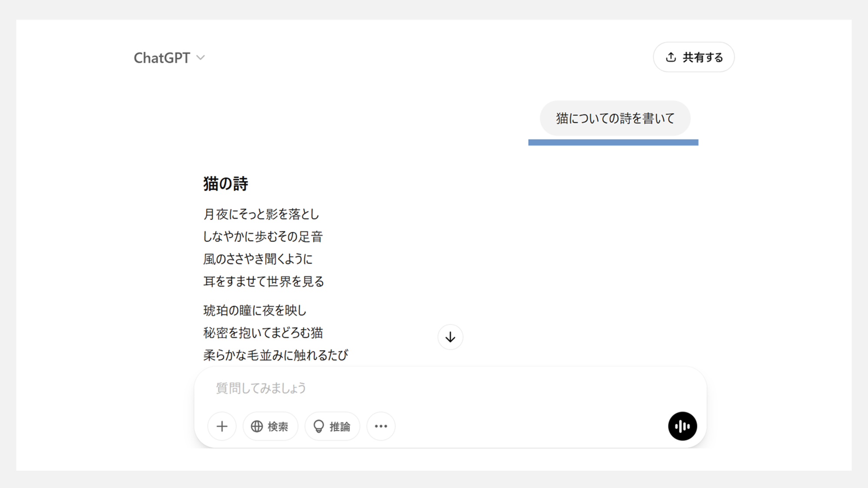Toggle the 検索 web search button
The image size is (868, 488).
[x=270, y=426]
